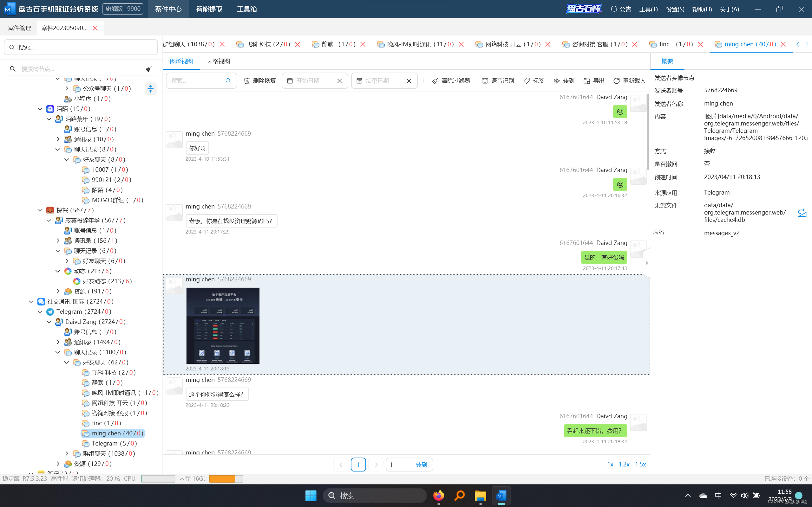Jump to source file via link icon
Image resolution: width=812 pixels, height=507 pixels.
802,213
